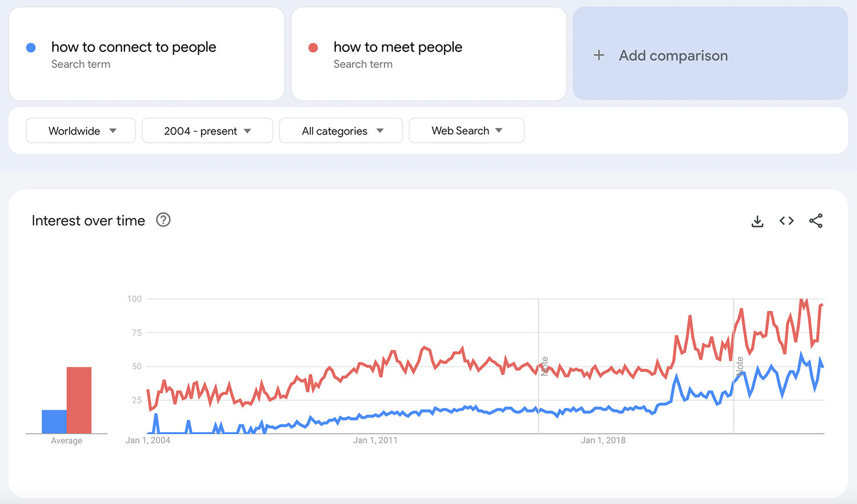Edit the "how to connect to people" term
This screenshot has width=857, height=504.
134,47
